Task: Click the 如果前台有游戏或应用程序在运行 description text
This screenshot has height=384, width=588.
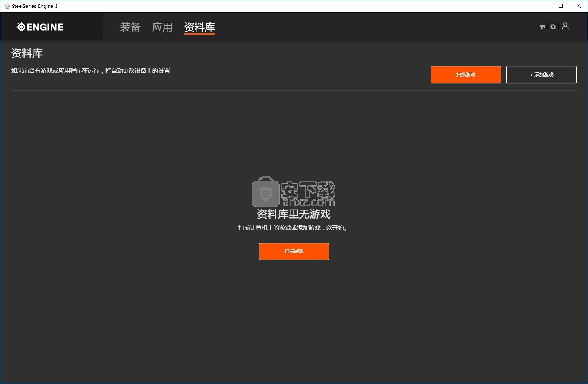Action: (x=91, y=71)
